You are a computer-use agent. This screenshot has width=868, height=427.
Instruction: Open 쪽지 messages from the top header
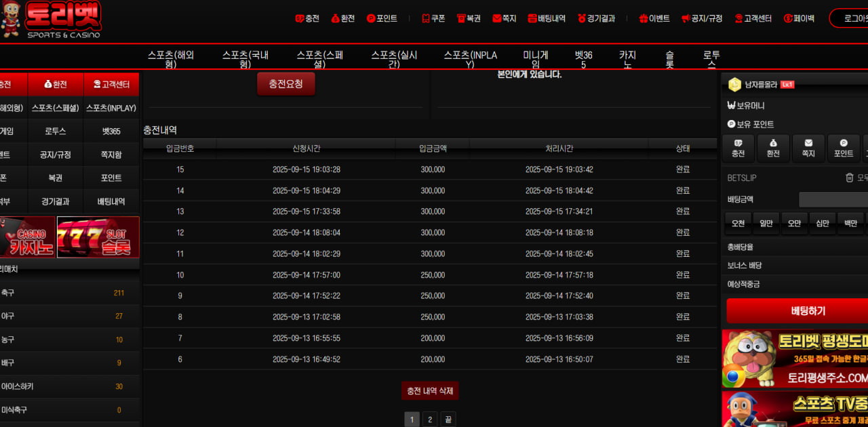504,19
